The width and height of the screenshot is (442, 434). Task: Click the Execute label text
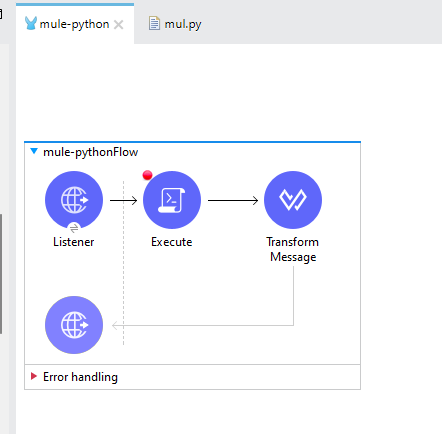coord(172,242)
